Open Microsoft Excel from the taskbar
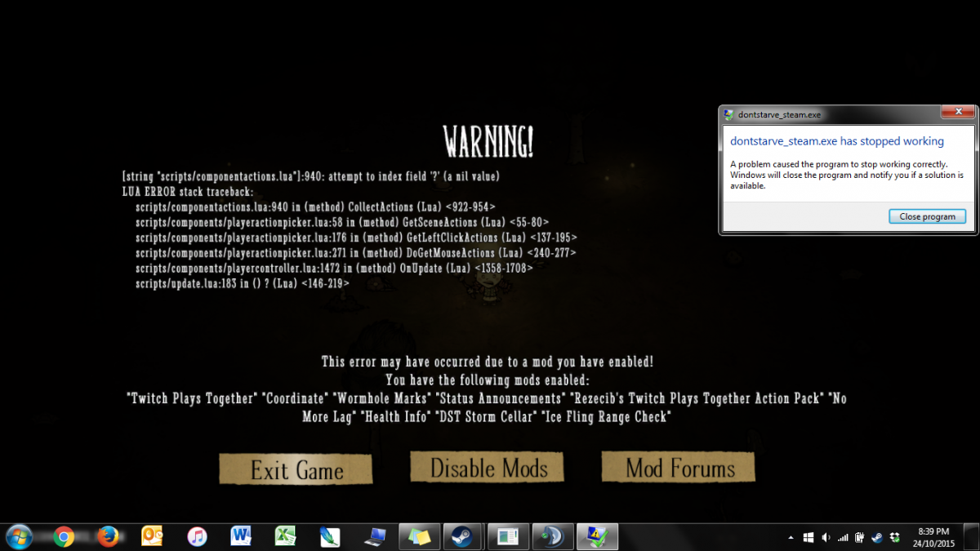 285,536
